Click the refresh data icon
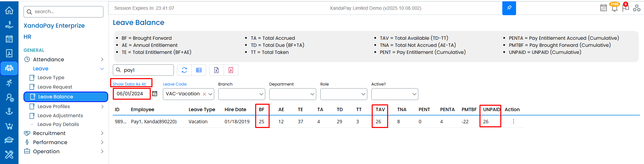The height and width of the screenshot is (164, 644). click(x=184, y=70)
